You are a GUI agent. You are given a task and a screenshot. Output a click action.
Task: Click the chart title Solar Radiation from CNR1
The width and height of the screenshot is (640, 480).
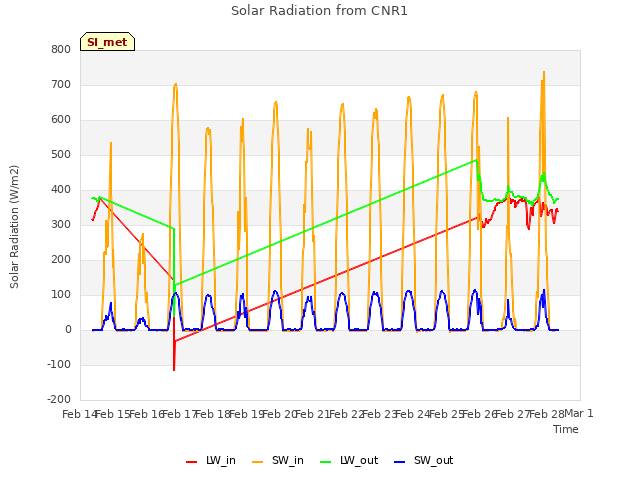point(319,11)
